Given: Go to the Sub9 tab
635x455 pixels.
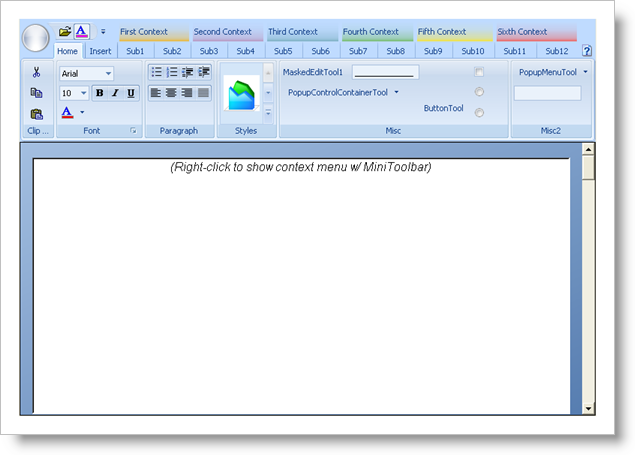Looking at the screenshot, I should pos(433,51).
